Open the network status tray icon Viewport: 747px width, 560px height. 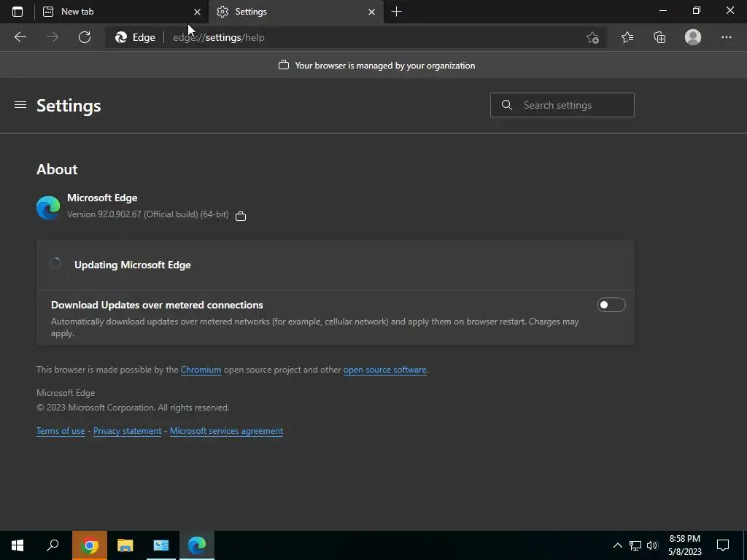tap(635, 545)
